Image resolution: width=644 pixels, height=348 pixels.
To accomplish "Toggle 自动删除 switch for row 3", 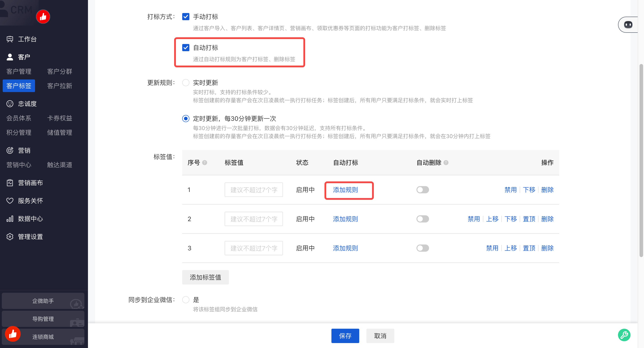I will tap(423, 248).
